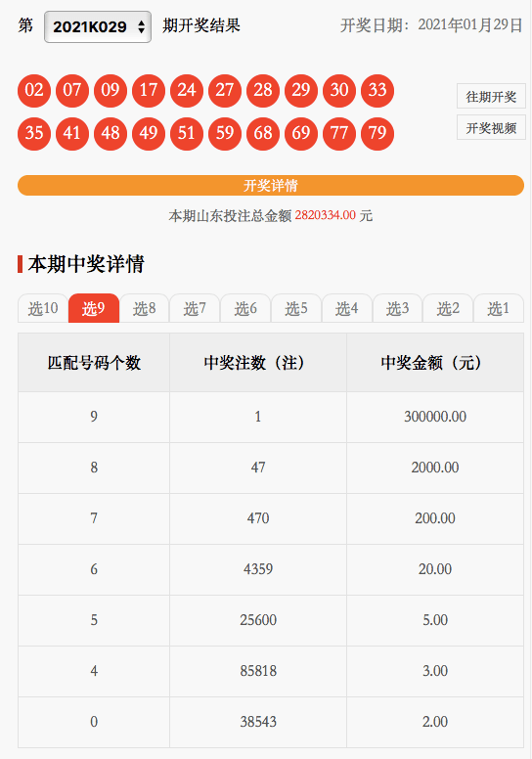The width and height of the screenshot is (532, 759).
Task: Switch to the 选8 tab
Action: pyautogui.click(x=145, y=308)
